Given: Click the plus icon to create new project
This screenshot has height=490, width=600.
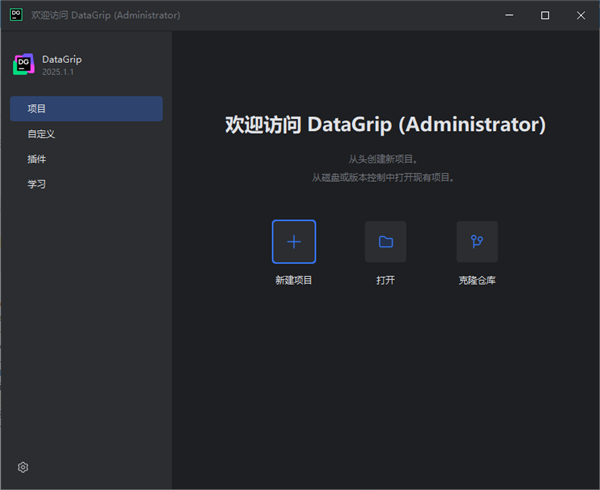Looking at the screenshot, I should pyautogui.click(x=294, y=242).
